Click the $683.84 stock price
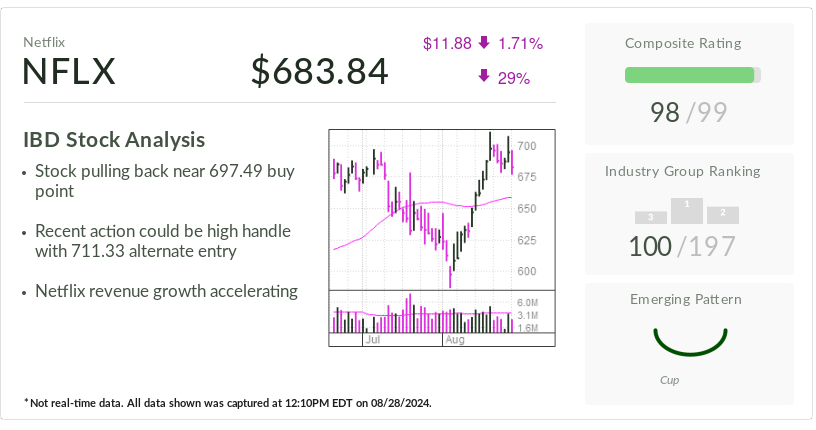The width and height of the screenshot is (816, 430). [320, 72]
